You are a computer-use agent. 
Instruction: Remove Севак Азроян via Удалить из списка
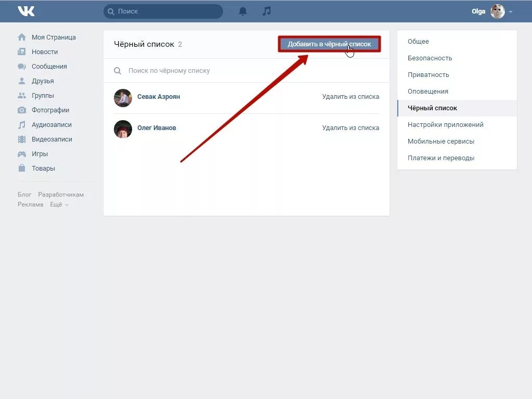point(351,97)
